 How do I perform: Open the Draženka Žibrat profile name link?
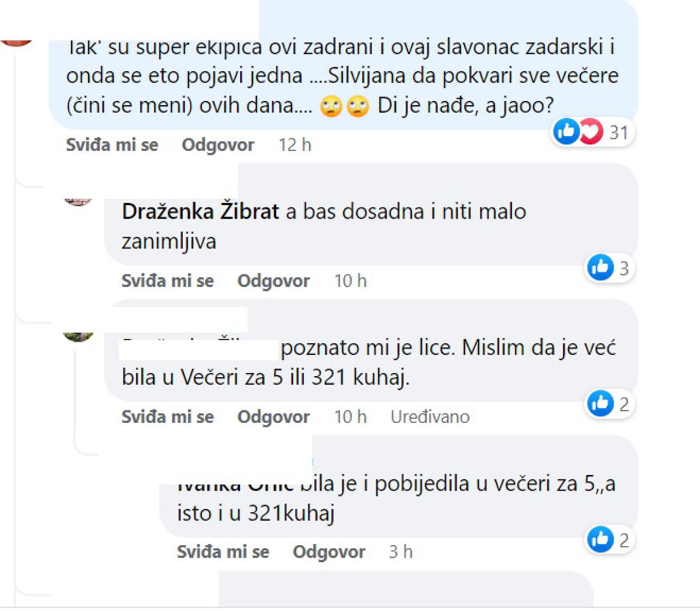(x=200, y=212)
